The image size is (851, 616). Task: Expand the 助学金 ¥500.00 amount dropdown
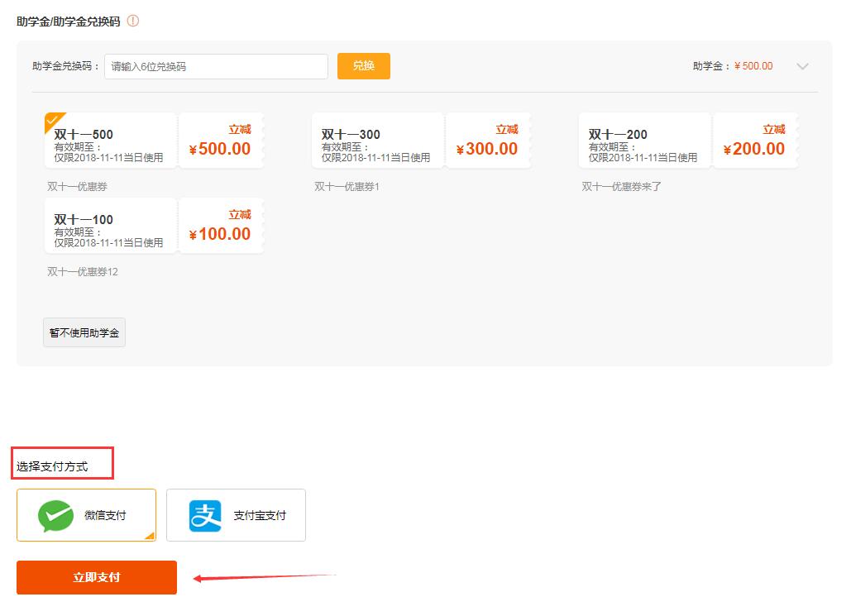click(802, 66)
